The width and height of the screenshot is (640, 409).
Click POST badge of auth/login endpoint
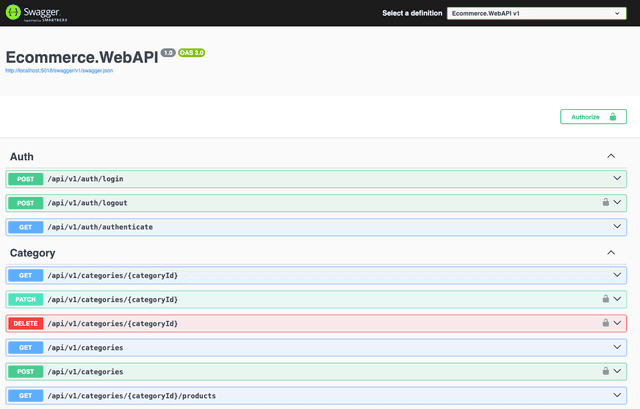click(26, 179)
